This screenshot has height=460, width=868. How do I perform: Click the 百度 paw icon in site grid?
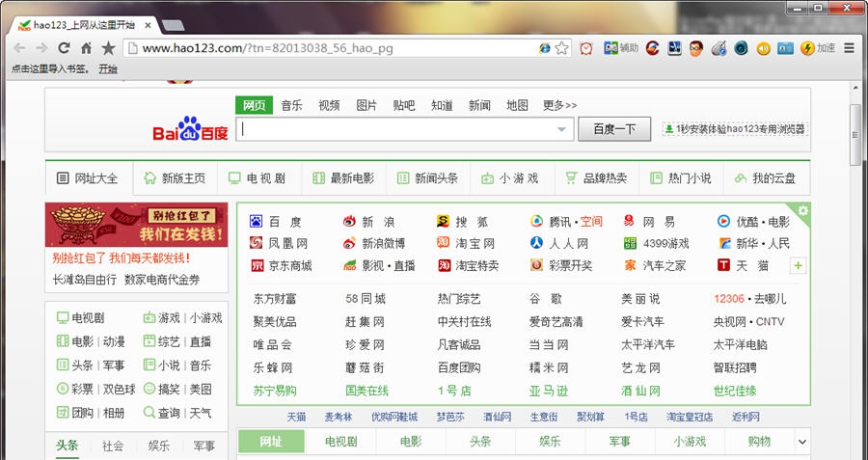click(256, 222)
